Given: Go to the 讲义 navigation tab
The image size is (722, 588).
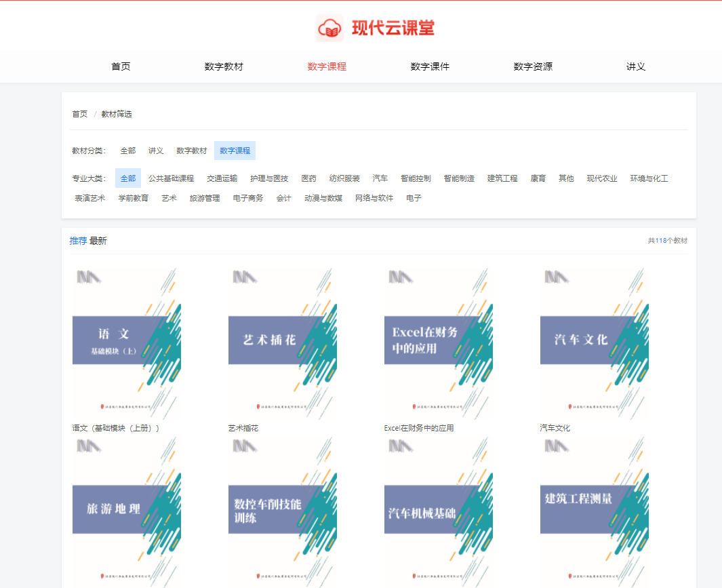Looking at the screenshot, I should [636, 66].
